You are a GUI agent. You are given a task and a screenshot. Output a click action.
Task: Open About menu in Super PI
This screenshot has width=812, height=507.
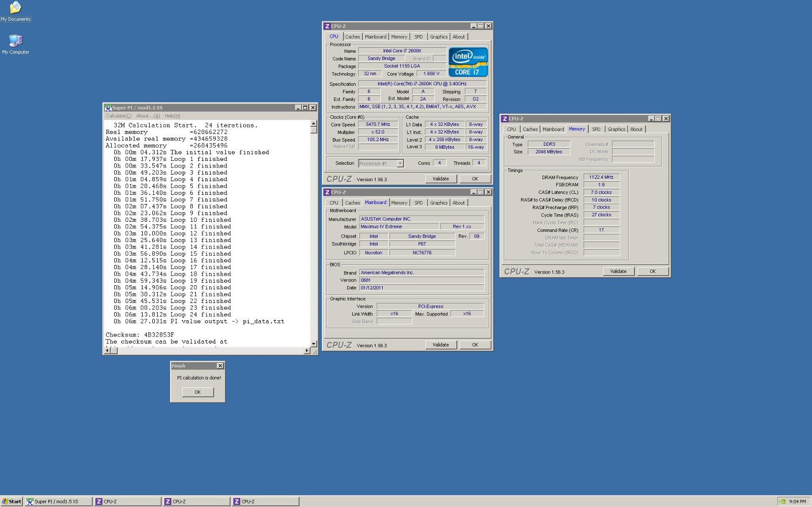pos(148,116)
